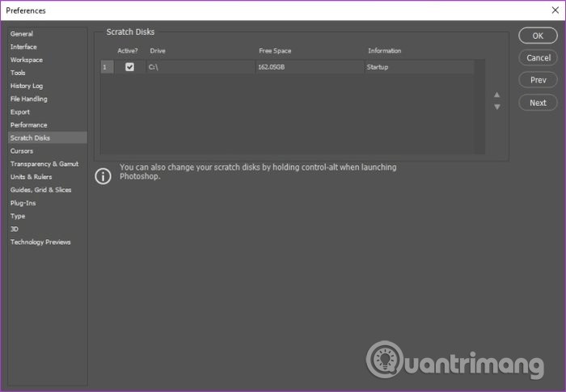Switch to Performance preferences
This screenshot has width=566, height=392.
tap(29, 125)
